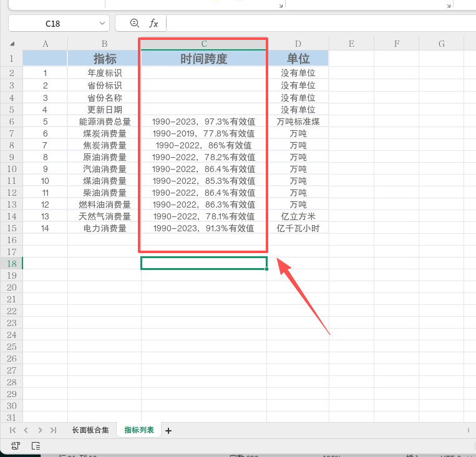476x457 pixels.
Task: Jump to first sheet tab arrow
Action: (x=12, y=430)
